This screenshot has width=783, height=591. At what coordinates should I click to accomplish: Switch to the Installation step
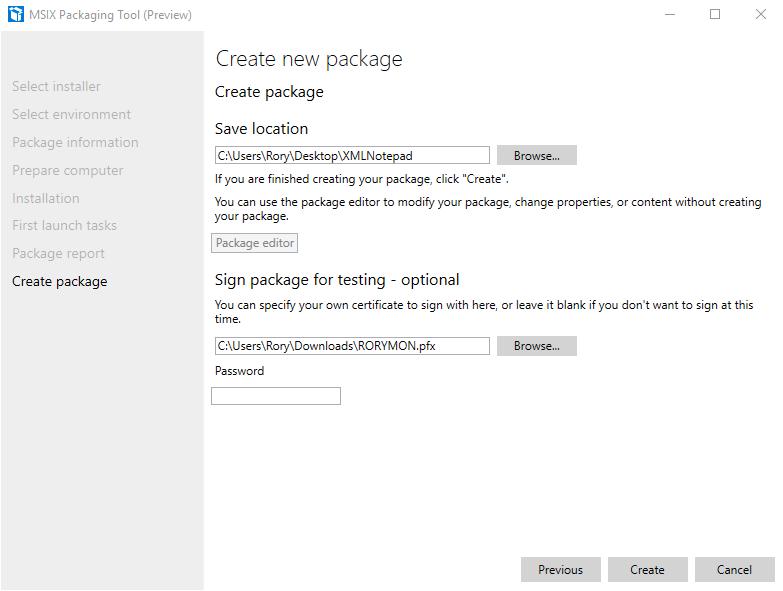coord(45,198)
